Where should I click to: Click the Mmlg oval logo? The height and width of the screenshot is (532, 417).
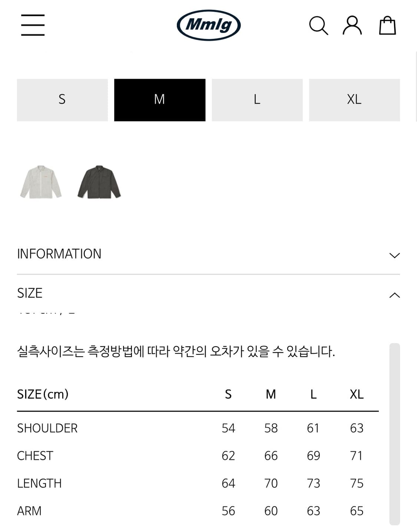tap(208, 24)
